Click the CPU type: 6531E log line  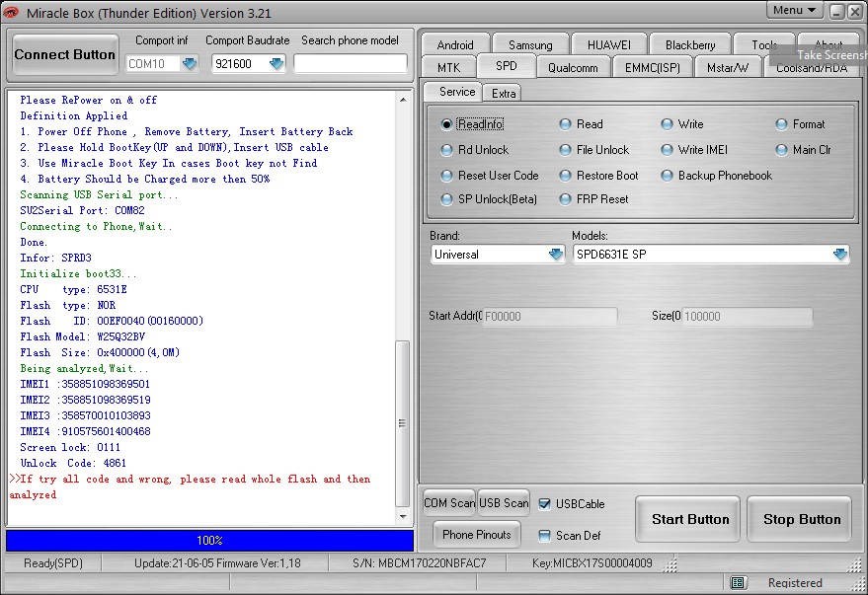click(x=74, y=289)
